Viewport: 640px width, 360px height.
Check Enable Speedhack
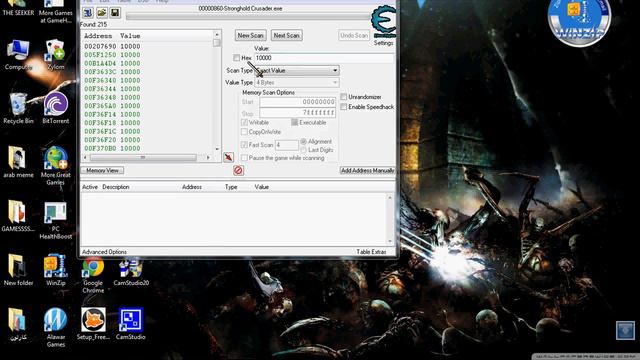point(344,107)
